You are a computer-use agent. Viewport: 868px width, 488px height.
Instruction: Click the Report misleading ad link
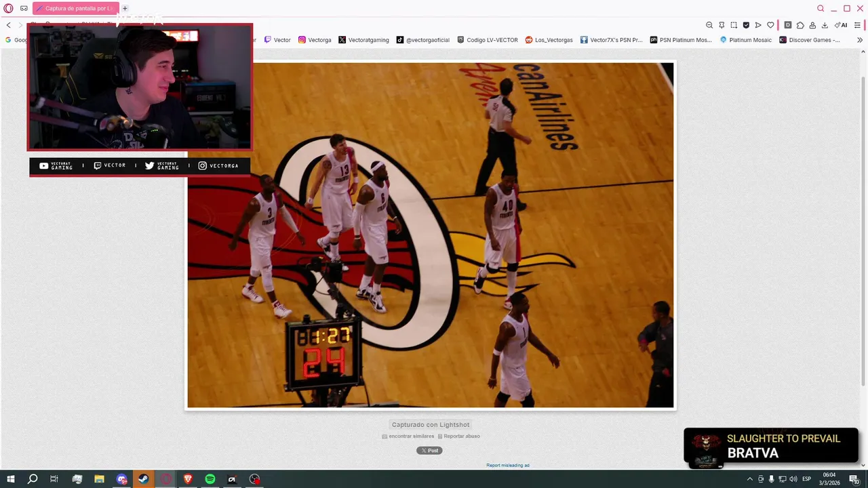pos(508,466)
